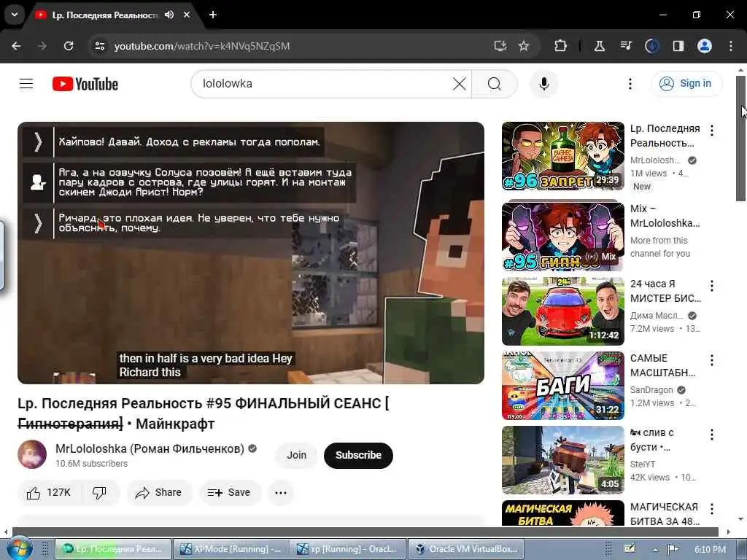The width and height of the screenshot is (747, 560).
Task: Open the Chrome profile avatar
Action: (x=705, y=46)
